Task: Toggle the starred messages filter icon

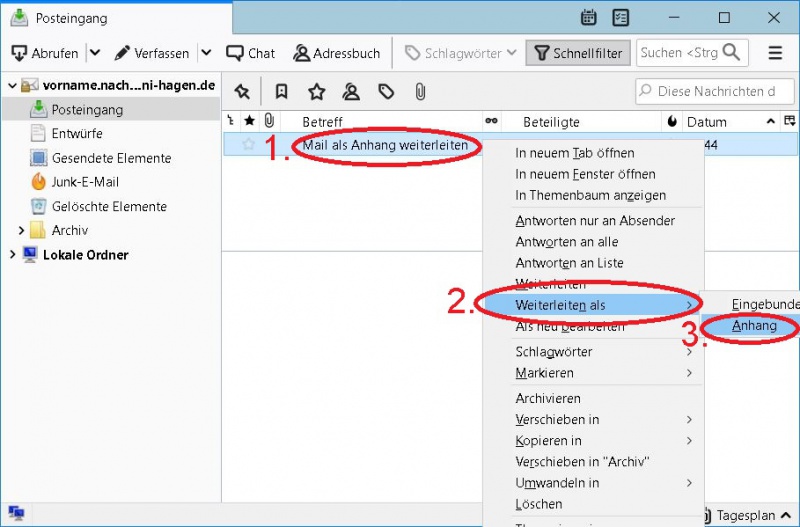Action: coord(316,92)
